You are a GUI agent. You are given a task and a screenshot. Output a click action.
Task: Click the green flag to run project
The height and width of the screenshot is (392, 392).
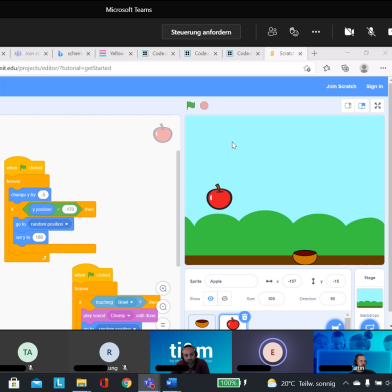tap(191, 106)
